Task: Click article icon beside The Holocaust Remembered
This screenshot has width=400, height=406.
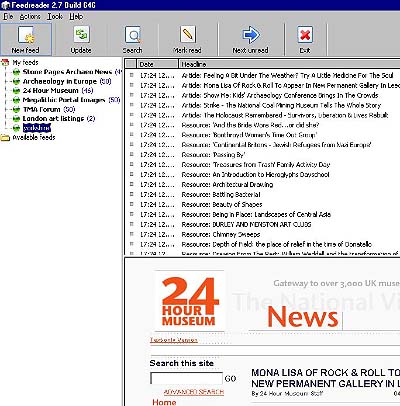Action: coord(132,115)
